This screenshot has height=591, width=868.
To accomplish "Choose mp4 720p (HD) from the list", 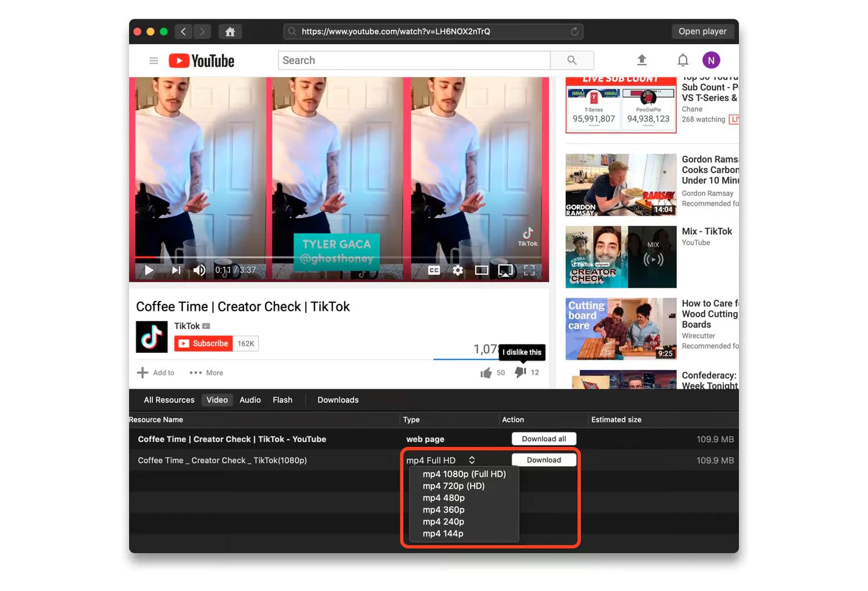I will tap(453, 486).
